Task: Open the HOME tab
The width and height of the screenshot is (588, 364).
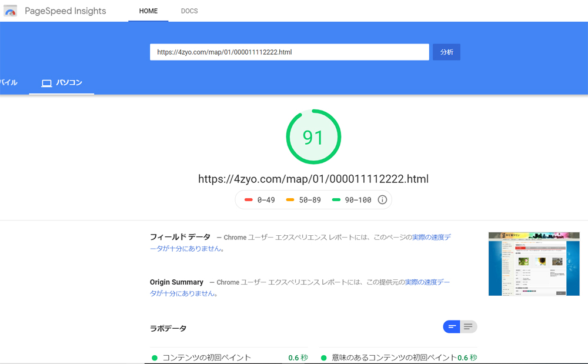Action: 148,11
